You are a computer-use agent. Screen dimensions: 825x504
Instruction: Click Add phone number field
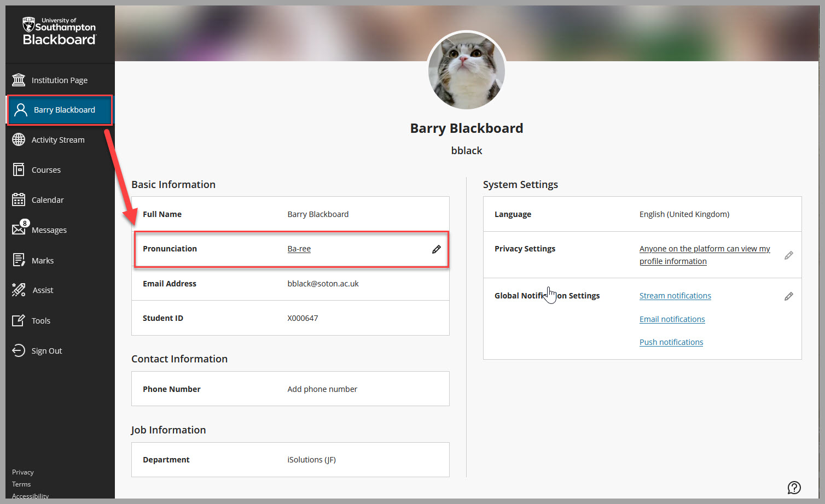pos(322,389)
